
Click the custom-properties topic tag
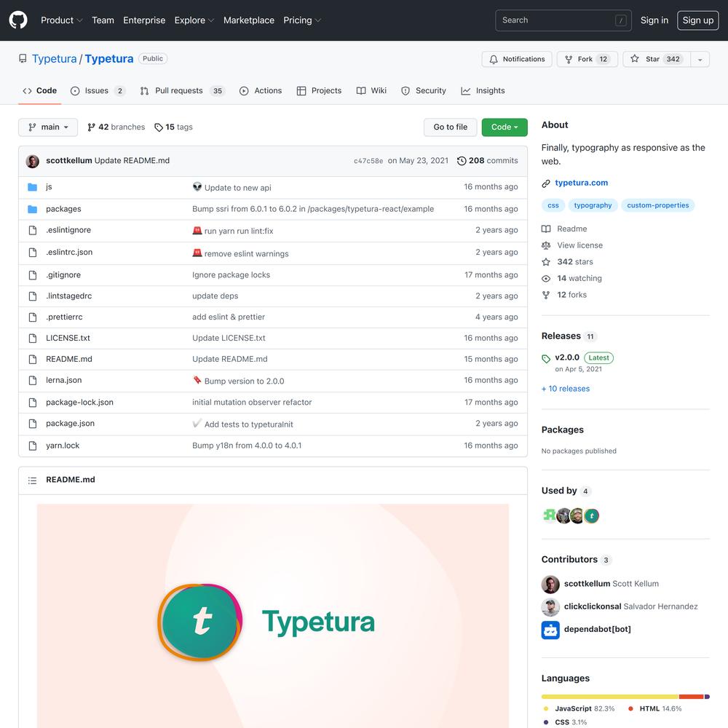pyautogui.click(x=658, y=206)
